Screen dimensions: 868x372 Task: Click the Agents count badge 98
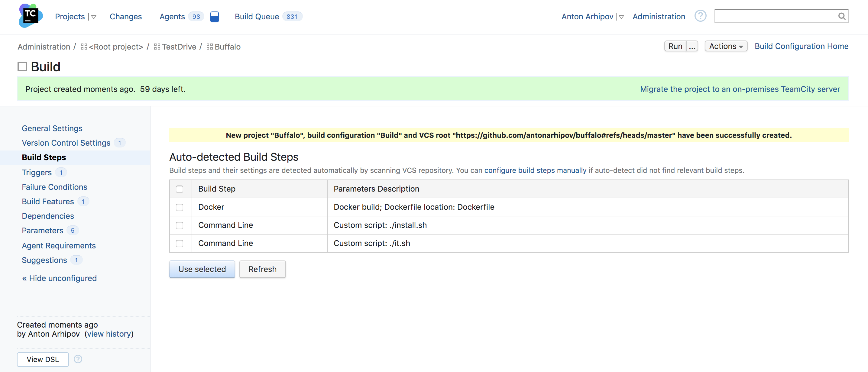tap(196, 17)
